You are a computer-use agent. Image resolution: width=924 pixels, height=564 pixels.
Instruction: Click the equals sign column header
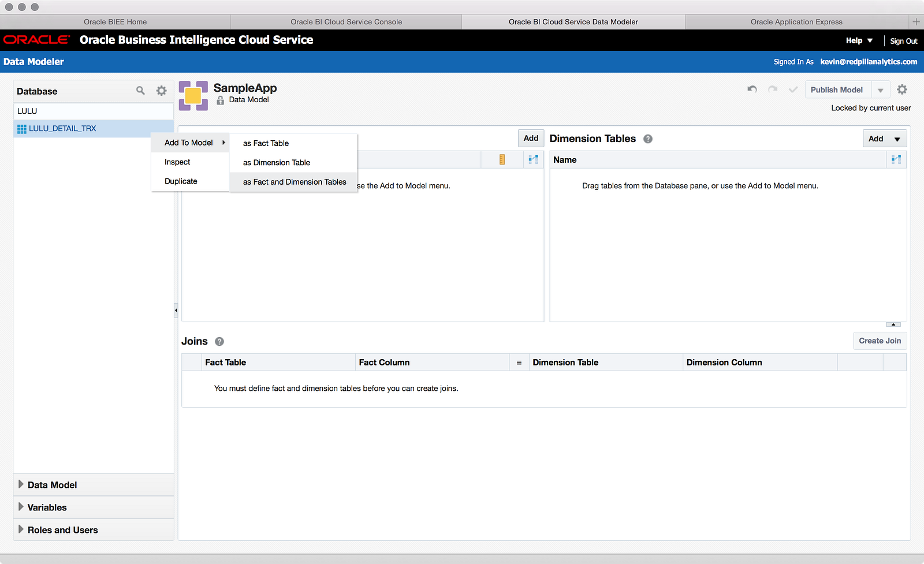pyautogui.click(x=519, y=363)
